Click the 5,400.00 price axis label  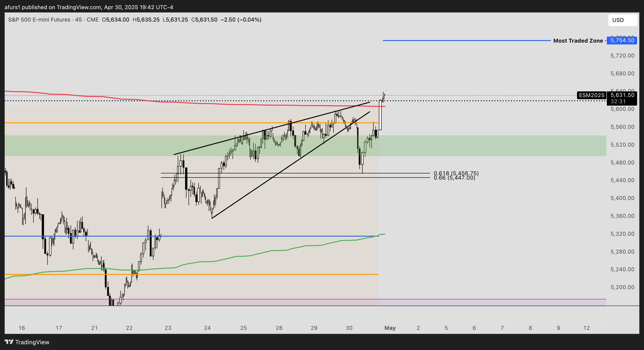click(x=622, y=198)
